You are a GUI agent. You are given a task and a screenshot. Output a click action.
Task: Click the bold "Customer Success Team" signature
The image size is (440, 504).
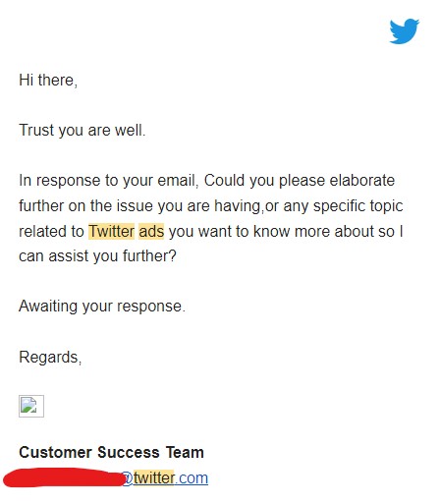pos(111,452)
